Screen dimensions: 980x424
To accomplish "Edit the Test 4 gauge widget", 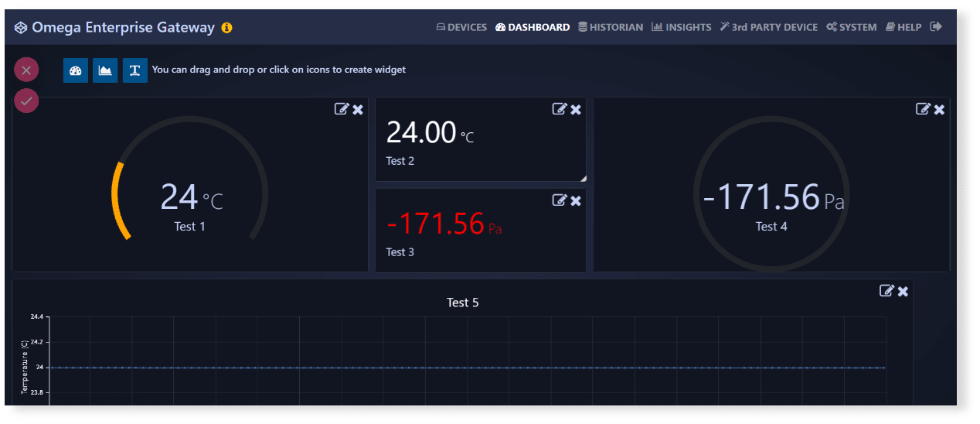I will pos(923,109).
